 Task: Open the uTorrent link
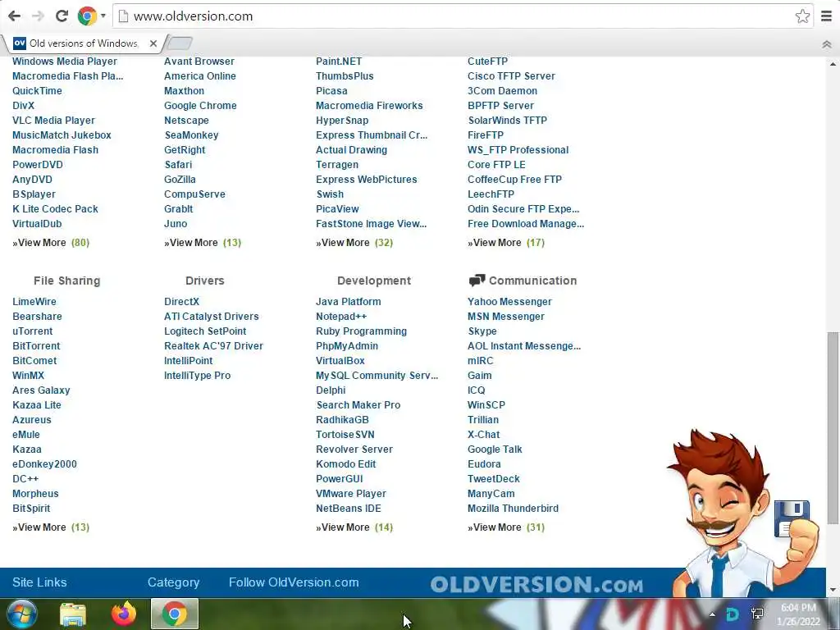click(x=33, y=331)
